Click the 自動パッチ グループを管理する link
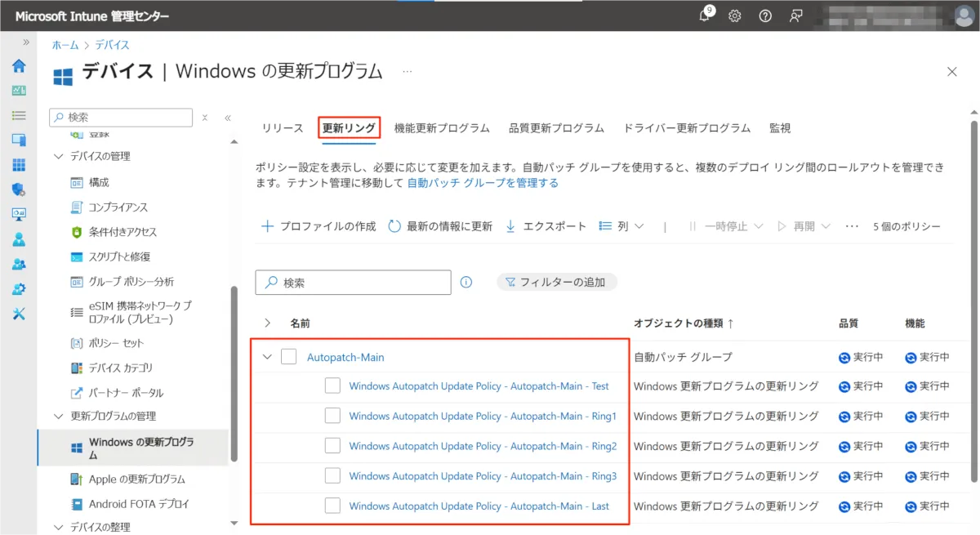The image size is (980, 535). pyautogui.click(x=483, y=183)
